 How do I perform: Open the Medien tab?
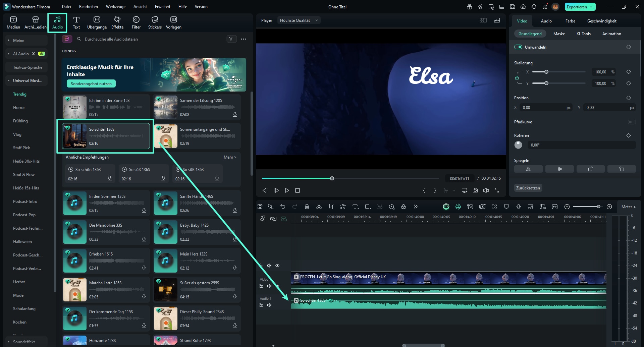tap(13, 22)
